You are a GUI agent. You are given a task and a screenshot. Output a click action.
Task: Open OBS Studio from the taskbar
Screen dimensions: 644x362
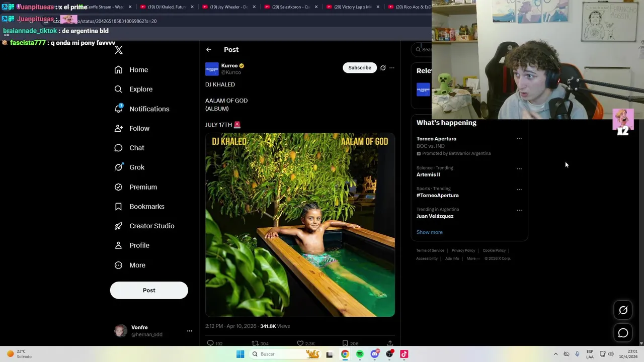(389, 354)
